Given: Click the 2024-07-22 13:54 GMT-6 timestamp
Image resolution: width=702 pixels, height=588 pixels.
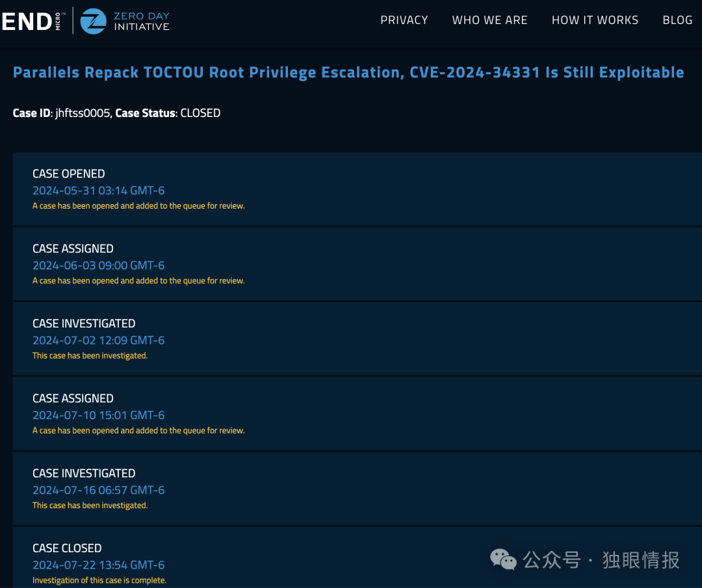Looking at the screenshot, I should tap(99, 565).
